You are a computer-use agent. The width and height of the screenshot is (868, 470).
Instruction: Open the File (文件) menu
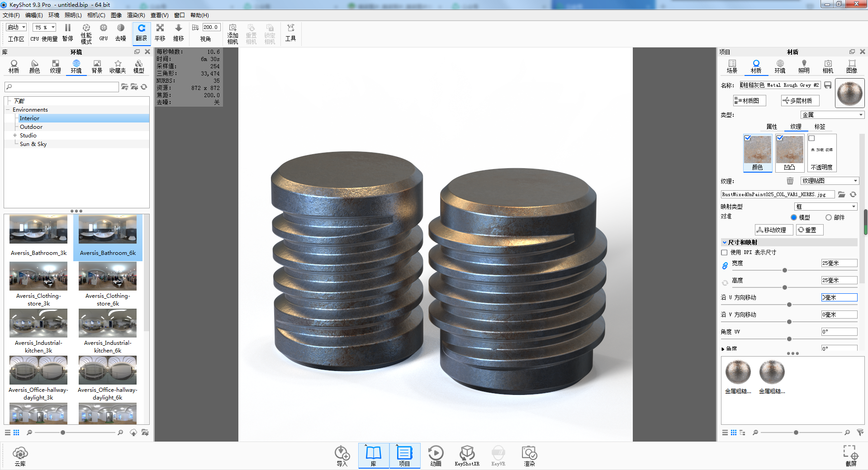[x=11, y=15]
